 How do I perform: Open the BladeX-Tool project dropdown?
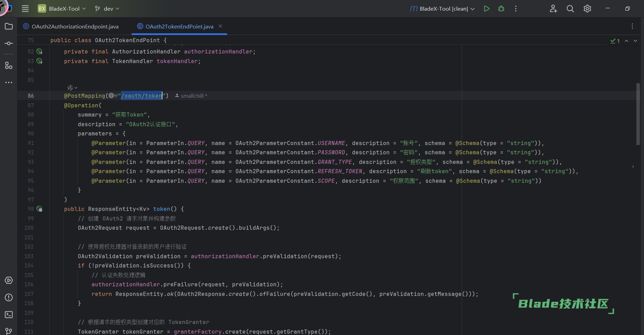point(62,9)
